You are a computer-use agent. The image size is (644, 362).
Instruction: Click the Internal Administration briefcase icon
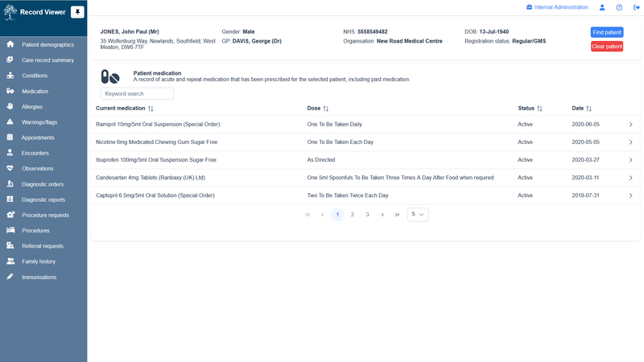530,7
